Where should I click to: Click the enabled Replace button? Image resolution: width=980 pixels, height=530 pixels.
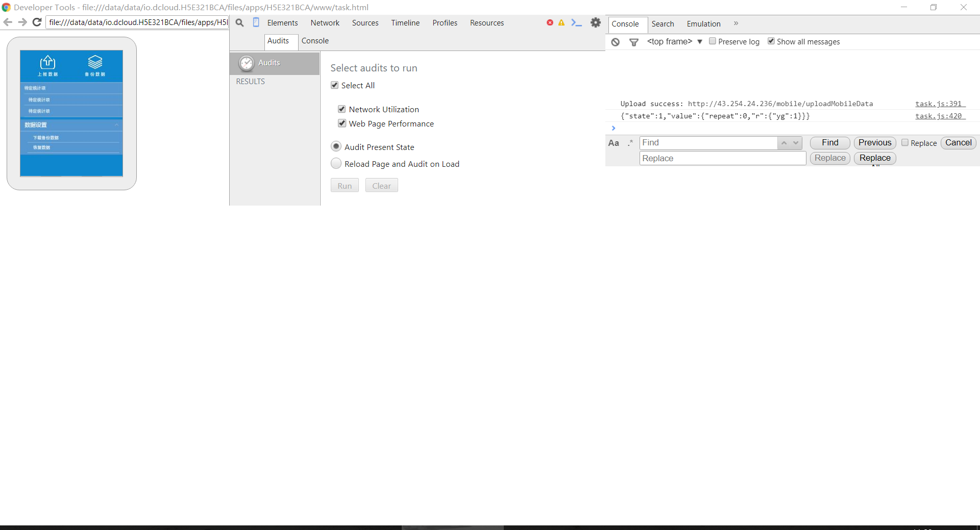point(875,158)
